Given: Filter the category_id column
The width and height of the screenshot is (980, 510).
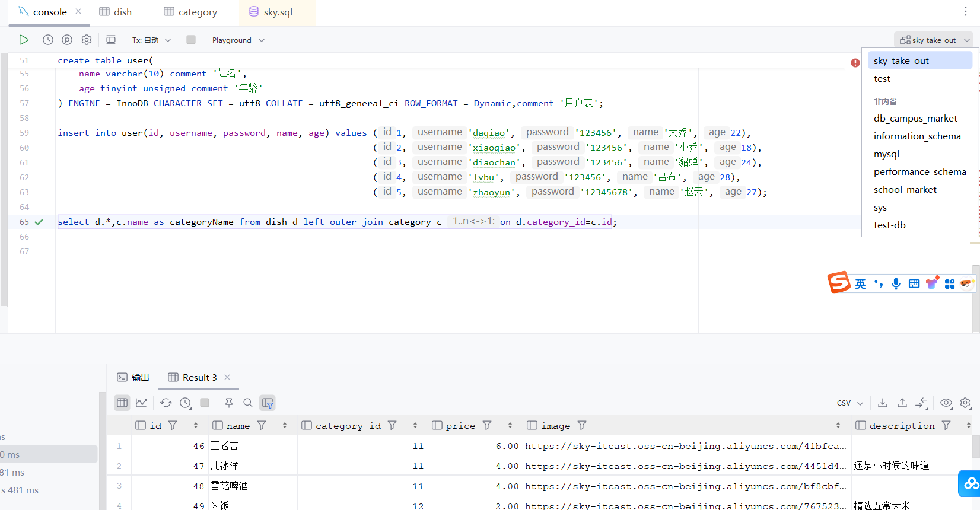Looking at the screenshot, I should (392, 425).
